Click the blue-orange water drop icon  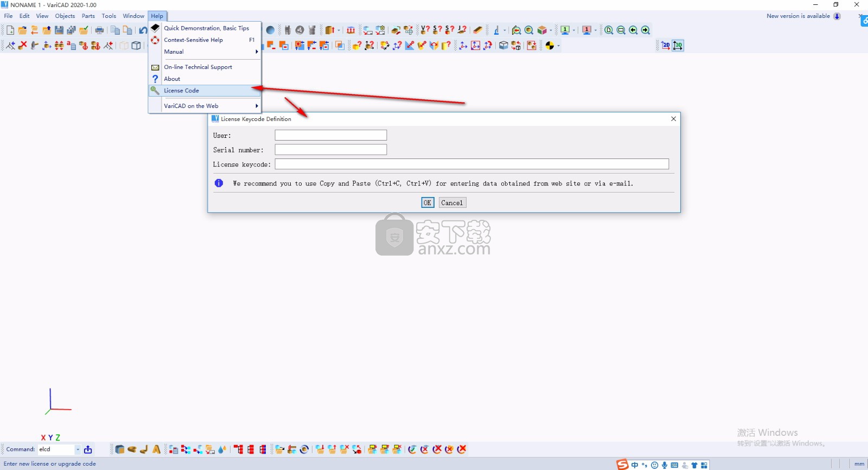[222, 449]
